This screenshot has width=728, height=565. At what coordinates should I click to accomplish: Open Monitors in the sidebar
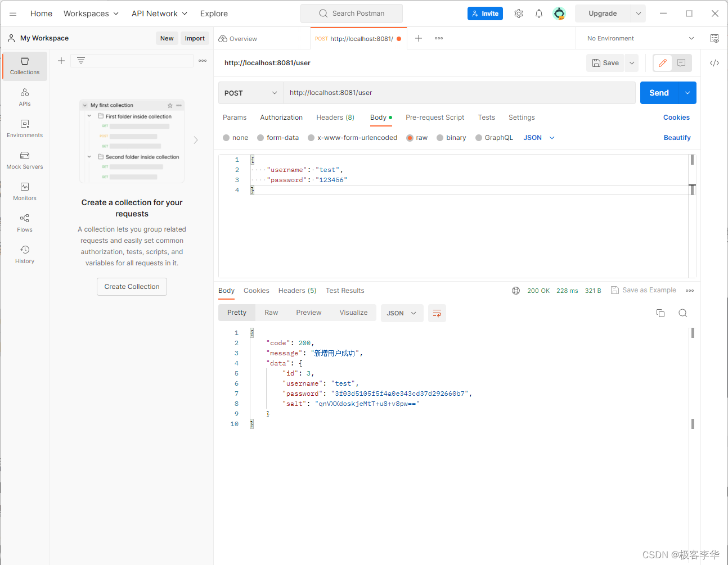point(25,192)
